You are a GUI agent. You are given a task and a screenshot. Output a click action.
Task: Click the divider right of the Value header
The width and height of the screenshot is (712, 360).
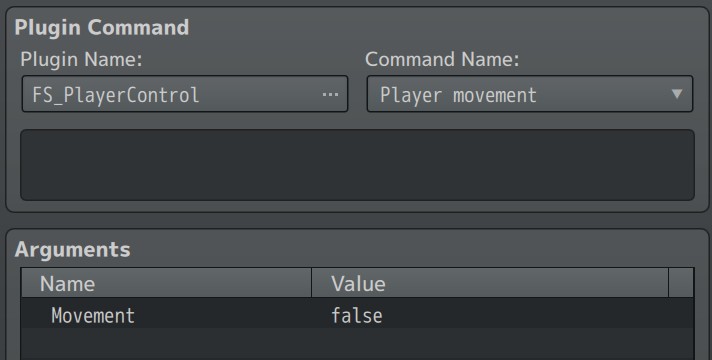[668, 283]
